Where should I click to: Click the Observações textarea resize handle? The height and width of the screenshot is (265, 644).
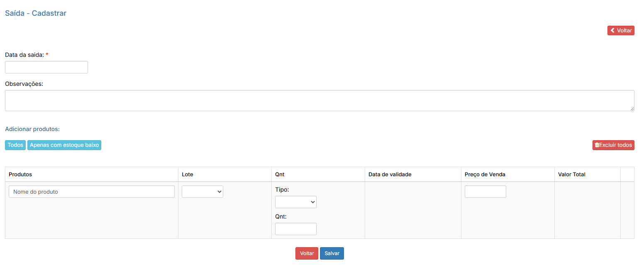tap(632, 109)
